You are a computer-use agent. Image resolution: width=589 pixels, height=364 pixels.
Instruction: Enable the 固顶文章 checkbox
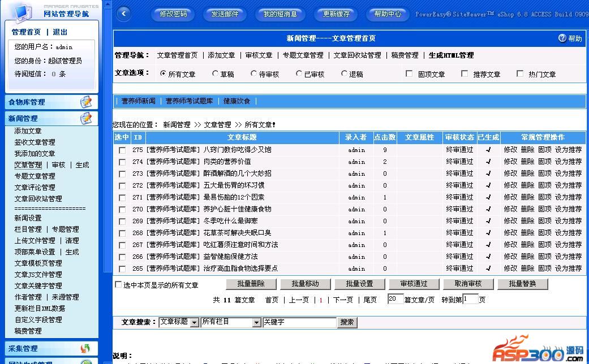[x=409, y=73]
